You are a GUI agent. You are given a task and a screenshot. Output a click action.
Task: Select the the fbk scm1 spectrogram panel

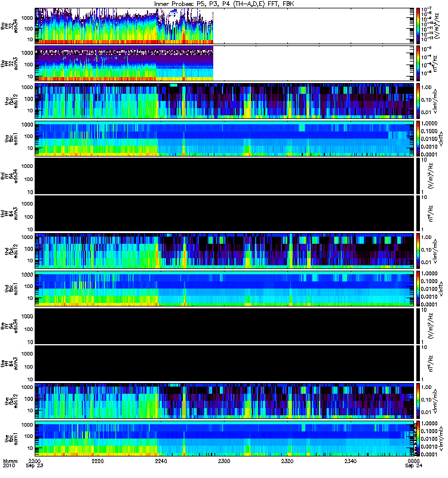pos(225,439)
